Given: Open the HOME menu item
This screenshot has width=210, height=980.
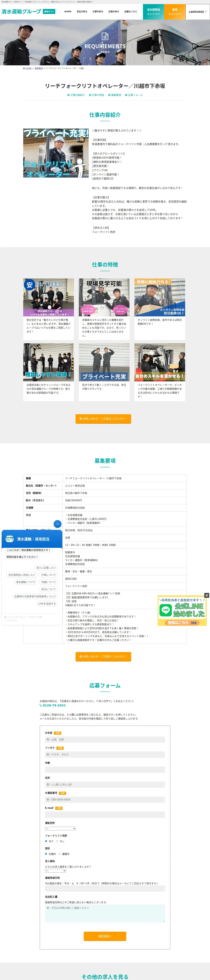Looking at the screenshot, I should tap(68, 12).
